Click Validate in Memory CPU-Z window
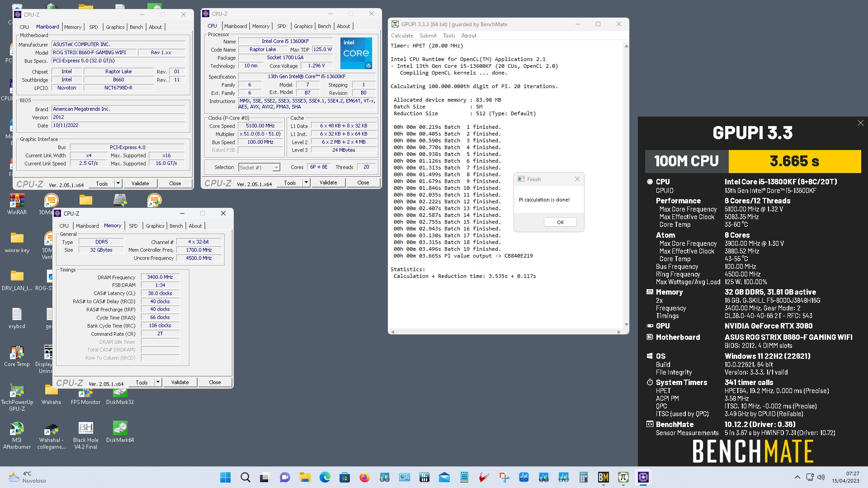The width and height of the screenshot is (868, 488). [180, 382]
